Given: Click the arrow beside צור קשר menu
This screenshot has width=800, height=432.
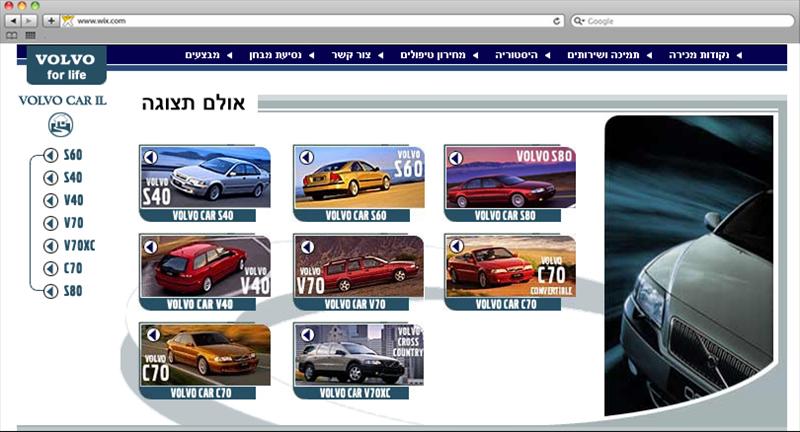Looking at the screenshot, I should 381,55.
